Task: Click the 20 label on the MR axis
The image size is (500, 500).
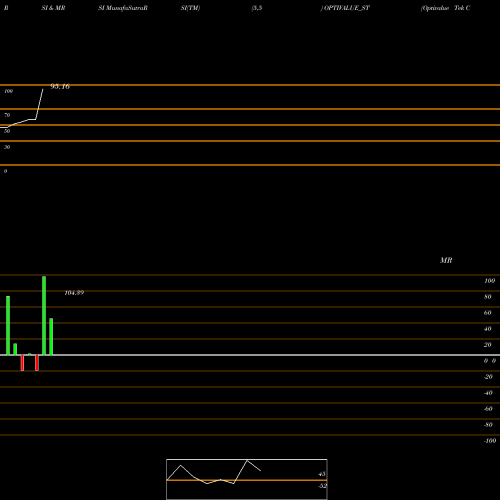Action: coord(488,345)
